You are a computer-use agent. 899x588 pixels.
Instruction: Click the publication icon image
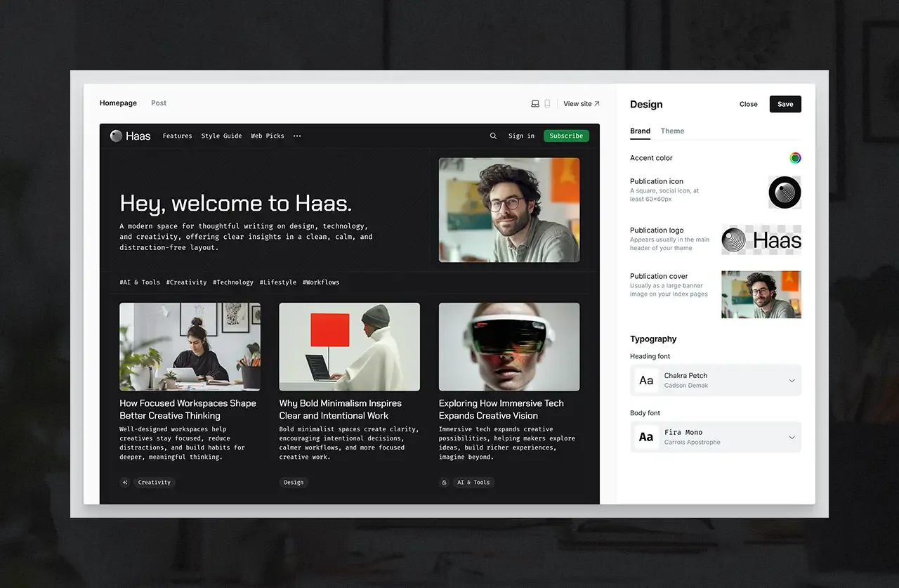(x=784, y=192)
